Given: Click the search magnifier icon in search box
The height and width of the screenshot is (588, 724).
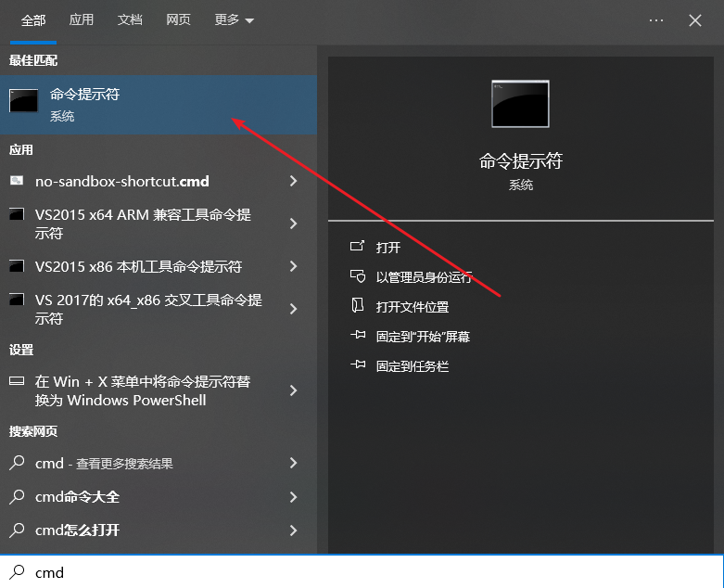Looking at the screenshot, I should point(17,572).
